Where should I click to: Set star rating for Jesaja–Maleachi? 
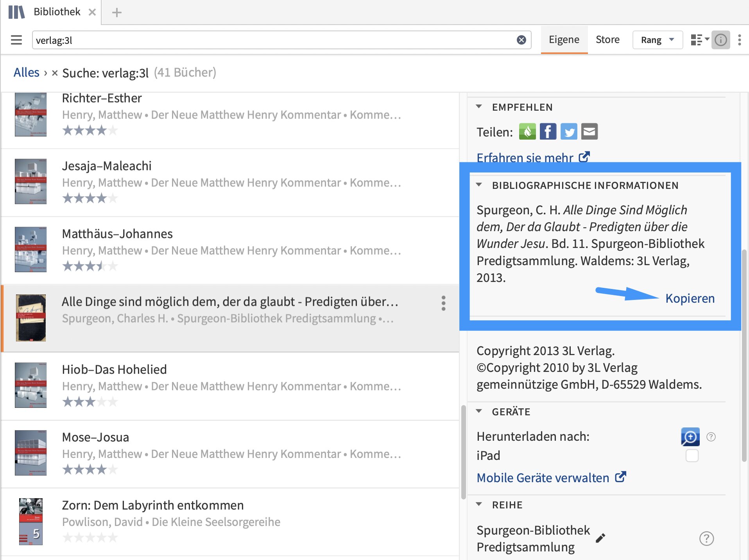[90, 198]
